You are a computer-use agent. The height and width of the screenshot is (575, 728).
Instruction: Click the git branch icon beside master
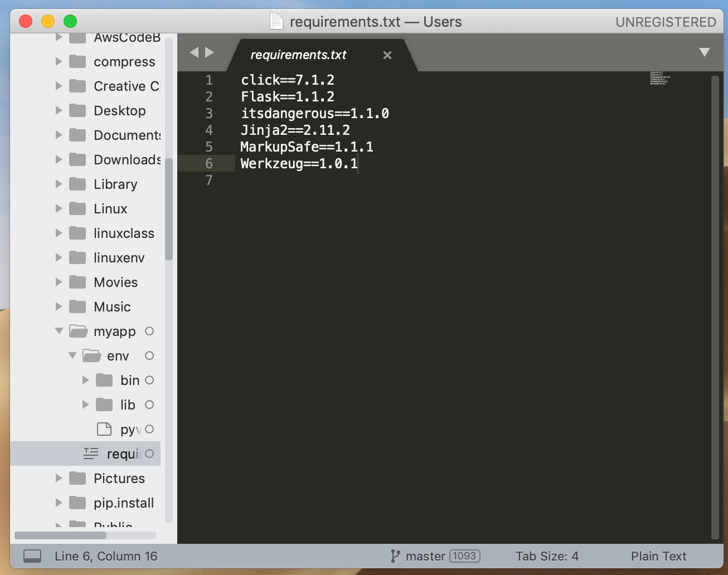(395, 556)
